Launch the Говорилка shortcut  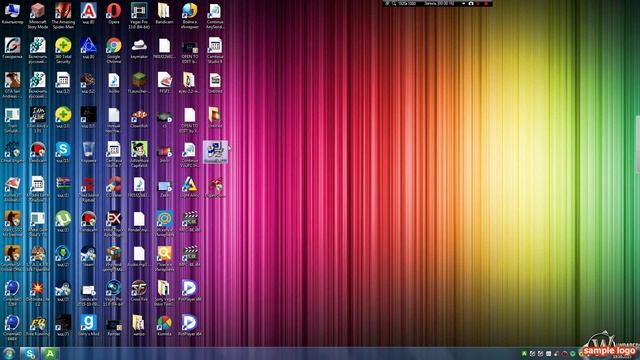tap(12, 48)
